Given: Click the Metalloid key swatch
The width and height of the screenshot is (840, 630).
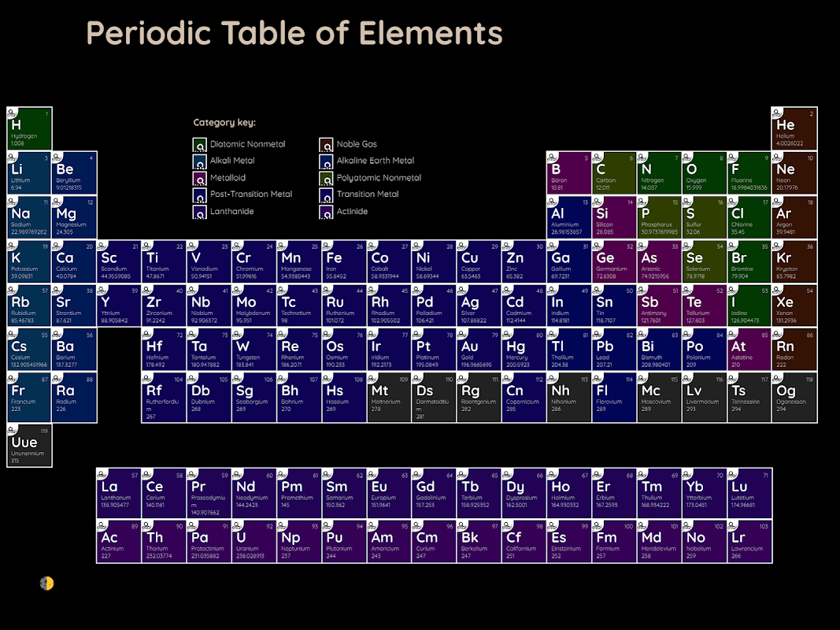Looking at the screenshot, I should 199,179.
